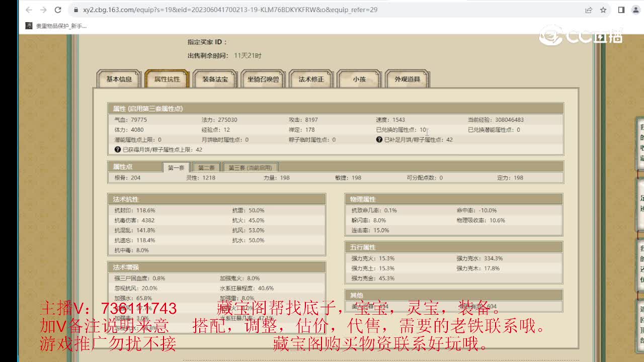Viewport: 644px width, 362px height.
Task: Click the browser profile avatar icon
Action: point(635,10)
